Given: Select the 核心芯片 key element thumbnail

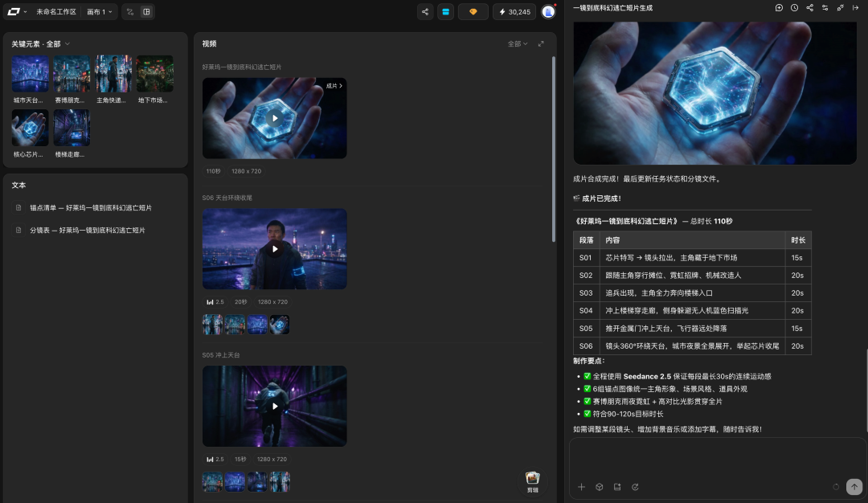Looking at the screenshot, I should pos(30,128).
